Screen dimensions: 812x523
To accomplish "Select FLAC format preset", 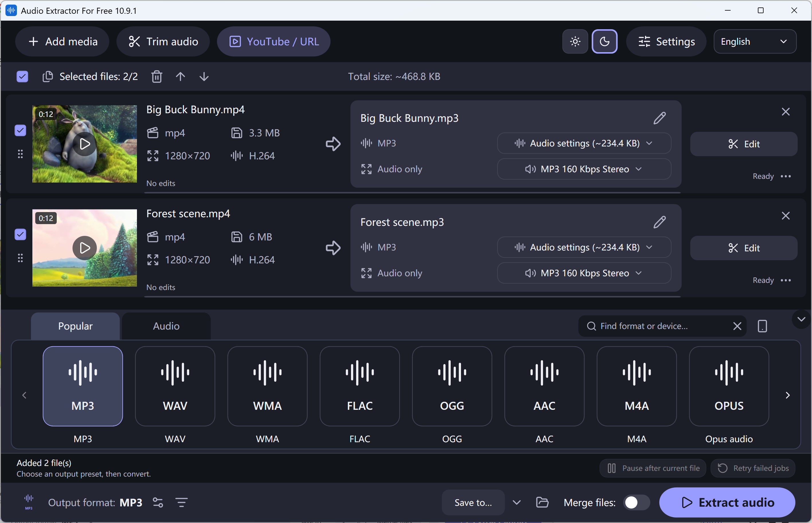I will [360, 386].
